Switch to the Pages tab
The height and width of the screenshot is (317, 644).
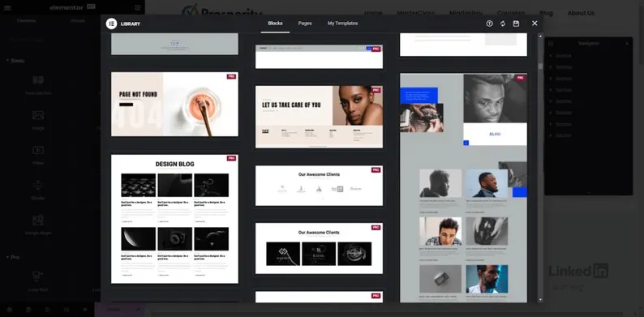coord(305,24)
